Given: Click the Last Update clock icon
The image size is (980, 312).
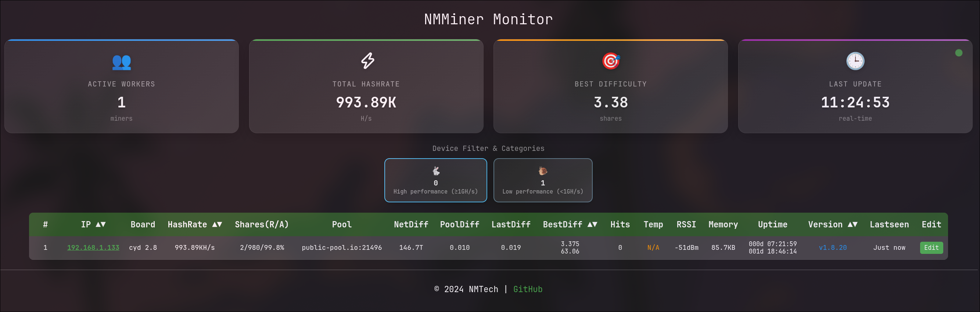Looking at the screenshot, I should click(x=855, y=61).
